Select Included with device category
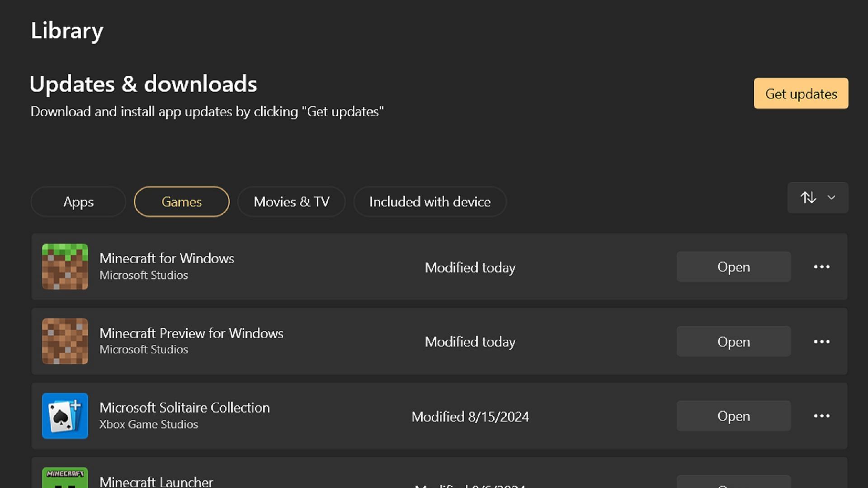The width and height of the screenshot is (868, 488). click(429, 202)
